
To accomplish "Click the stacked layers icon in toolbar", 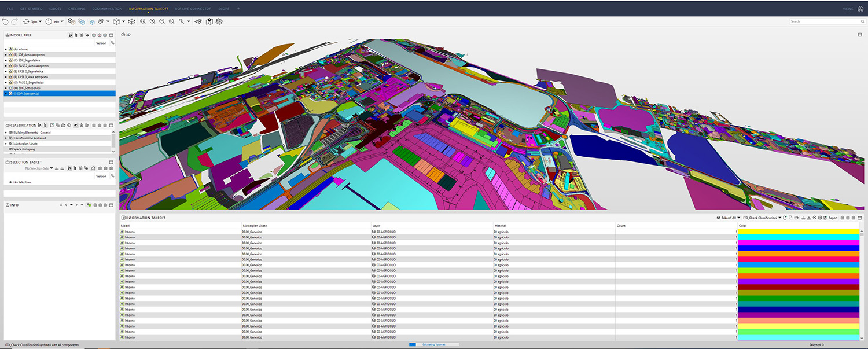I will [x=219, y=21].
